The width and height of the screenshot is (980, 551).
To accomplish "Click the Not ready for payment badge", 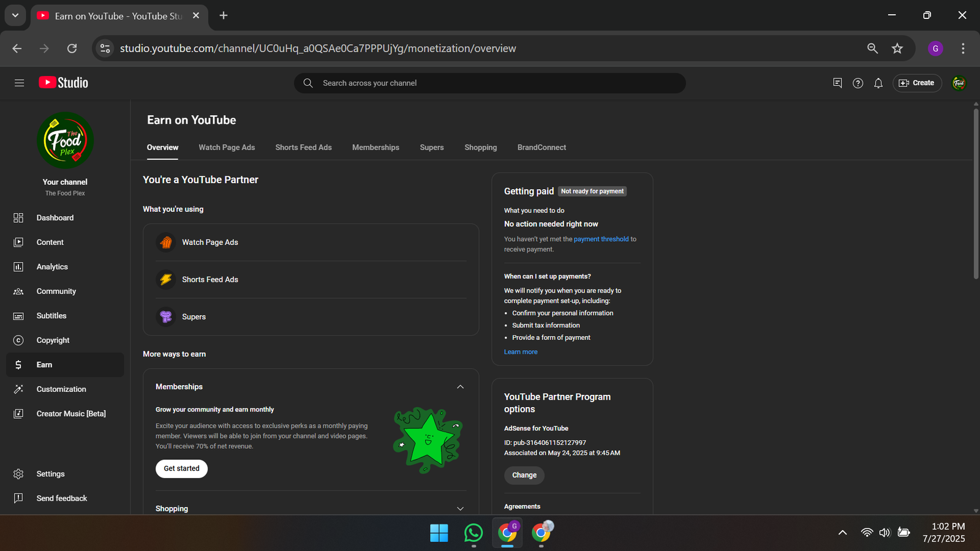I will [x=592, y=192].
